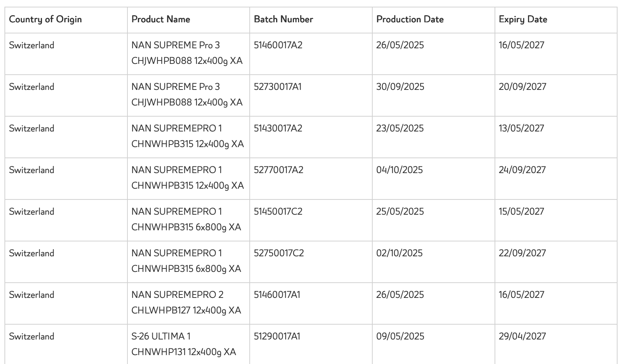Screen dimensions: 622x364
Task: Click batch number 51460017A1 cell
Action: click(x=277, y=295)
